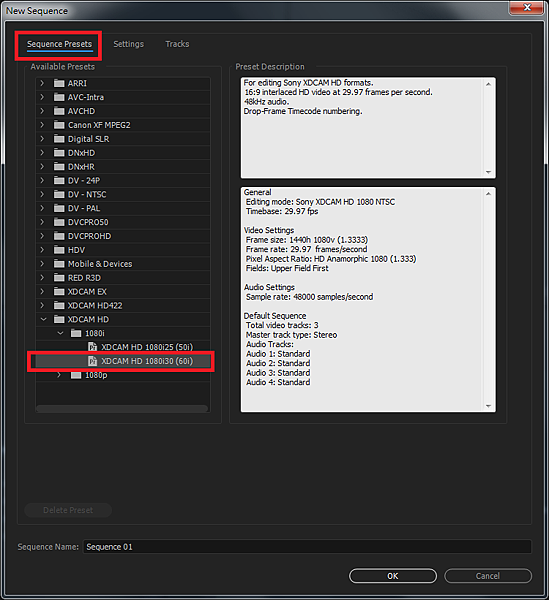Expand the DV - NTSC preset folder
Viewport: 549px width, 600px height.
pos(42,194)
